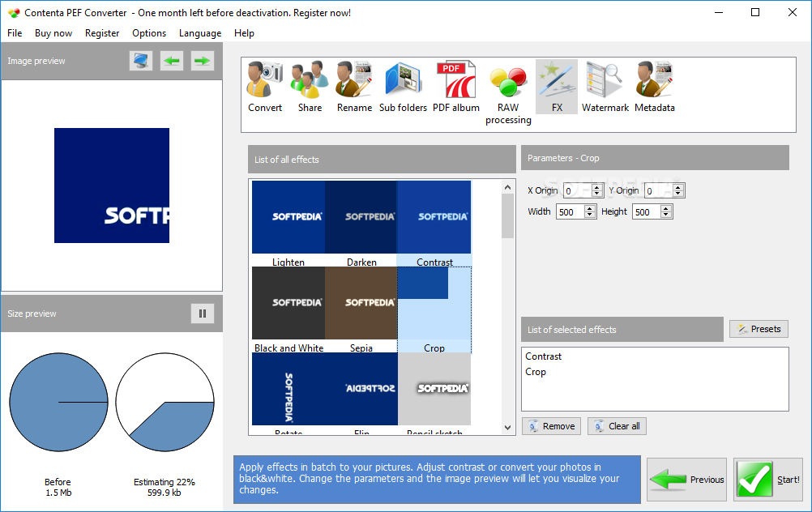Click the effects list scrollbar thumb

(507, 215)
